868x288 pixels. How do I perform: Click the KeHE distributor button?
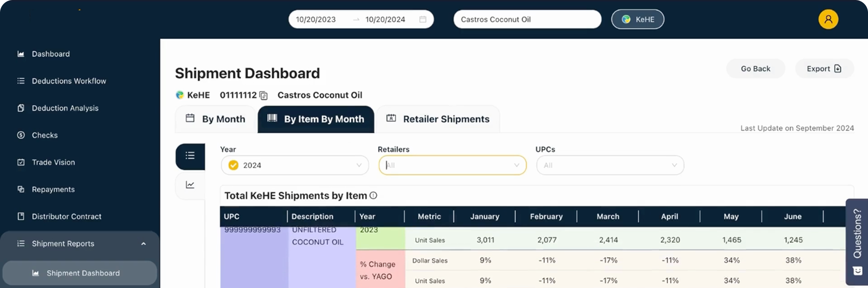(637, 20)
